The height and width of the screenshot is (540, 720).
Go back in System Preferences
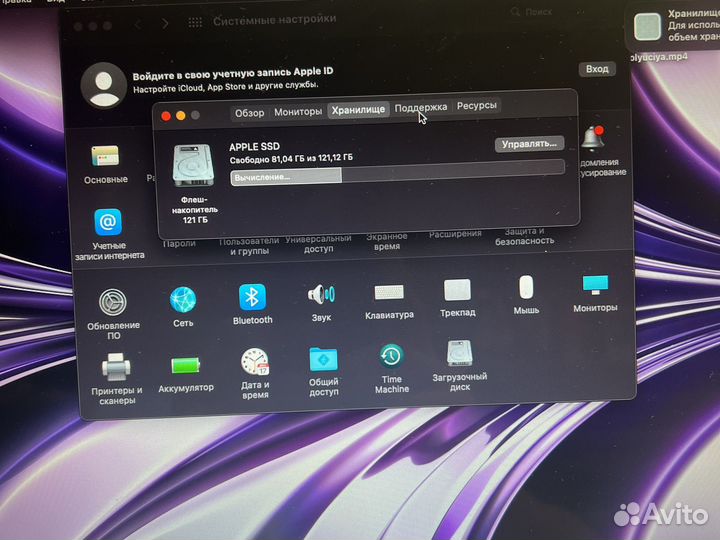tap(137, 24)
